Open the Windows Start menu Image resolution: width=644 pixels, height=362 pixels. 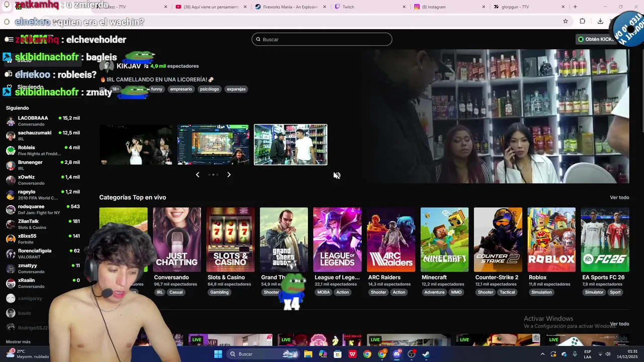point(218,354)
